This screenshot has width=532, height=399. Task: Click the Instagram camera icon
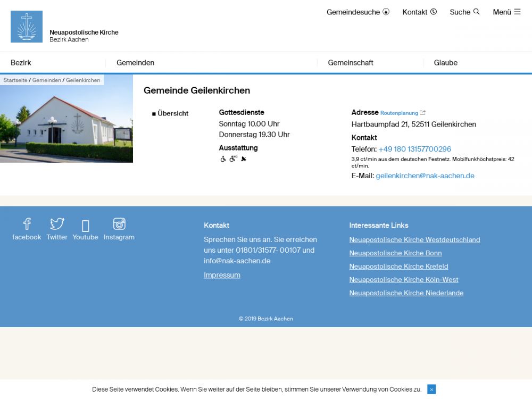[119, 224]
